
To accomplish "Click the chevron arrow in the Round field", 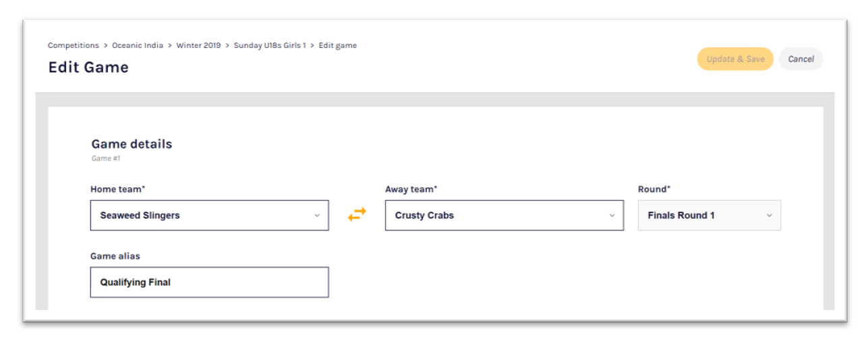I will pyautogui.click(x=769, y=216).
